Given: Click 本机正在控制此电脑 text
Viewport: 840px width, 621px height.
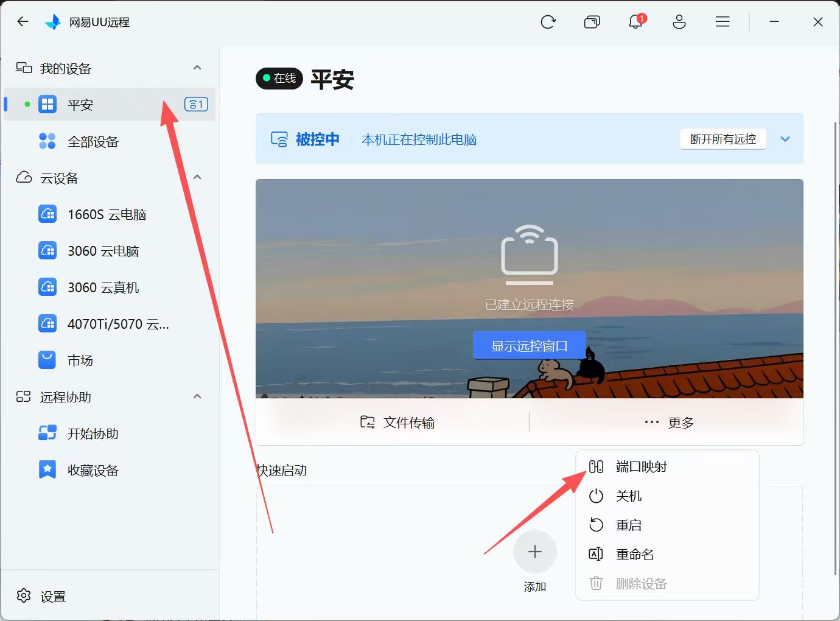Looking at the screenshot, I should click(x=419, y=139).
